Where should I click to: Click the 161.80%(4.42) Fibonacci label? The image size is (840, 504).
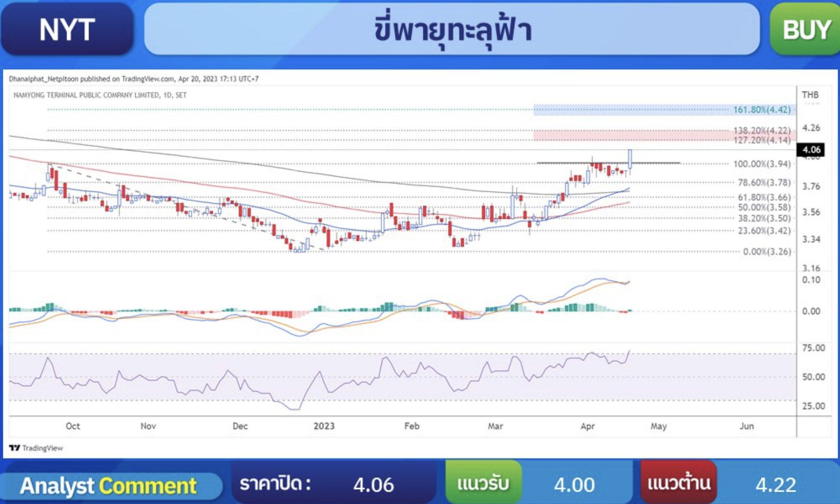[x=762, y=110]
